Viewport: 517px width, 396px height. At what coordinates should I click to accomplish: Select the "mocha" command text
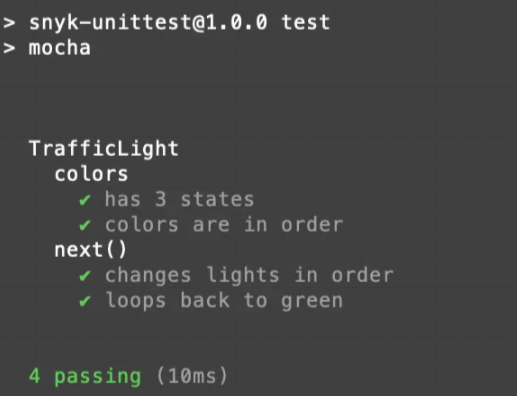[60, 48]
